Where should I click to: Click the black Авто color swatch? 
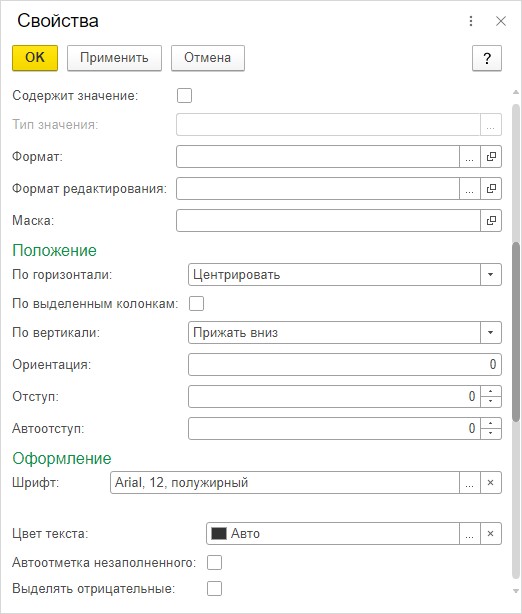(219, 534)
